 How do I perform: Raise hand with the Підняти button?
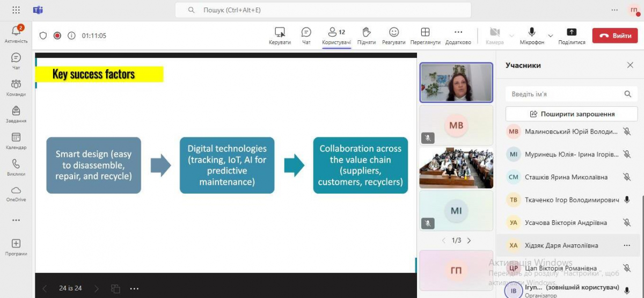pos(366,35)
